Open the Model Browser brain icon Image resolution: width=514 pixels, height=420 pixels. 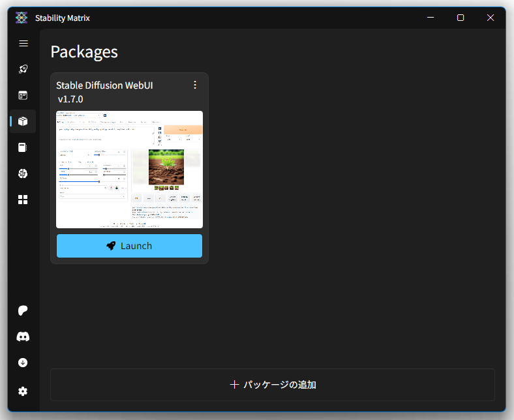[23, 173]
